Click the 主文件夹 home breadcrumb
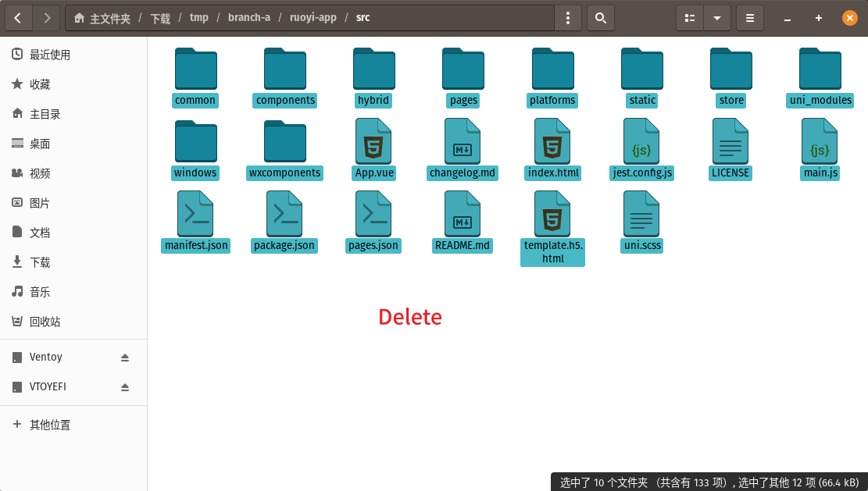The height and width of the screenshot is (491, 868). (x=102, y=18)
